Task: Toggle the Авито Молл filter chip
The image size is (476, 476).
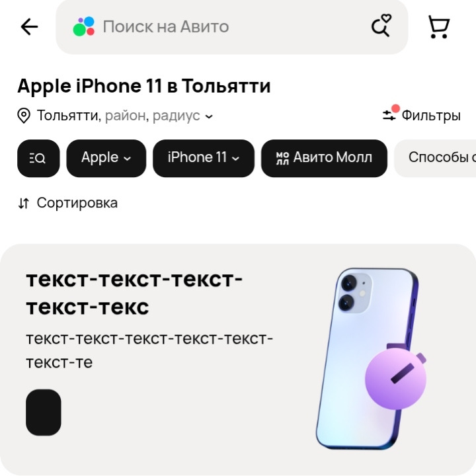Action: coord(324,158)
